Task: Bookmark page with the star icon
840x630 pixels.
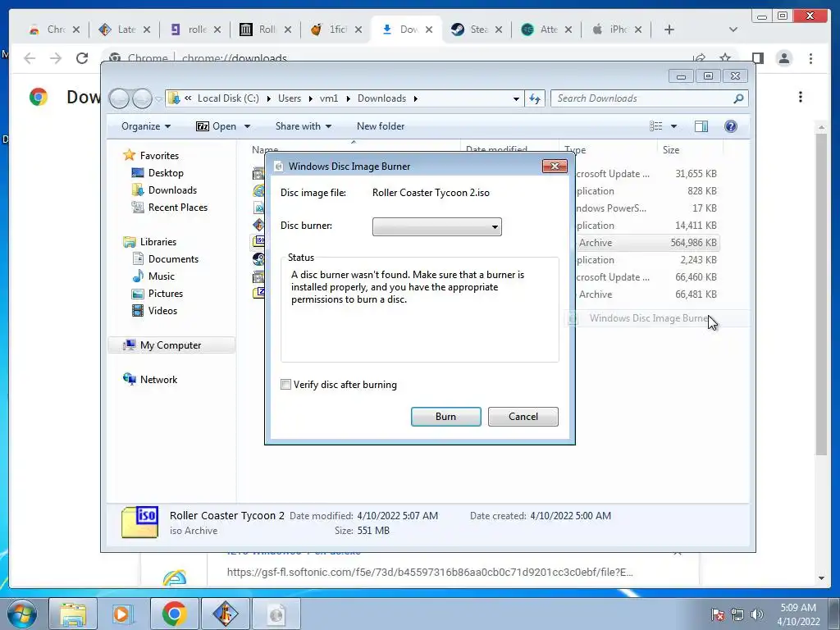Action: 725,58
